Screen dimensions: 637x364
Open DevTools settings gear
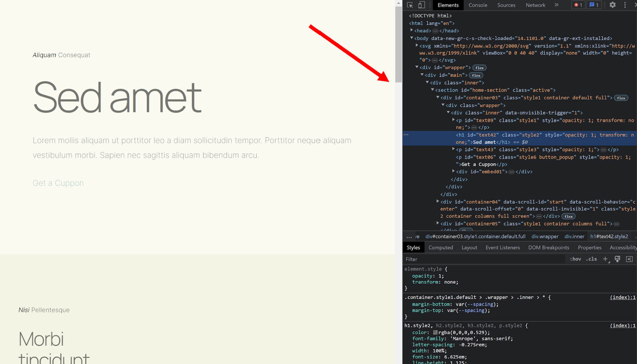pyautogui.click(x=612, y=5)
